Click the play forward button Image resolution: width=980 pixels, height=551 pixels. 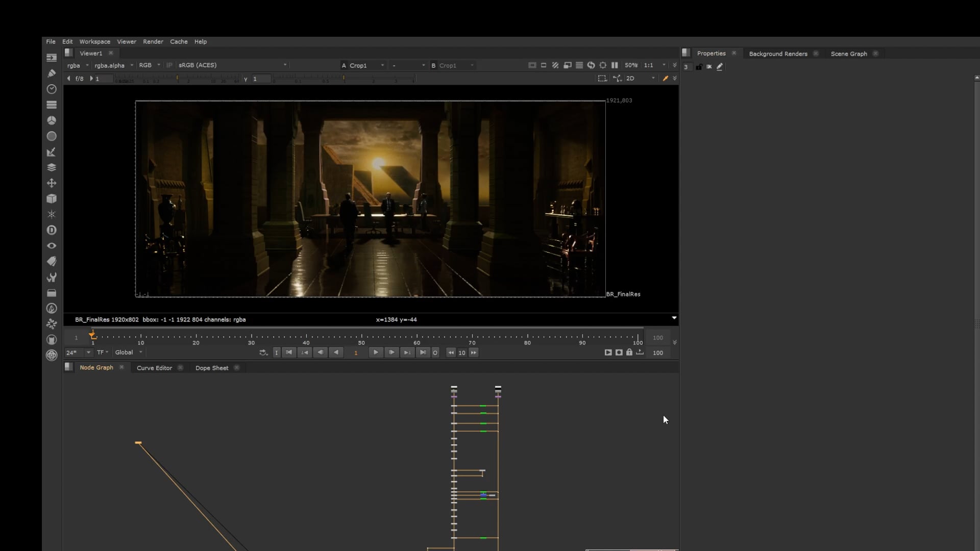[376, 352]
